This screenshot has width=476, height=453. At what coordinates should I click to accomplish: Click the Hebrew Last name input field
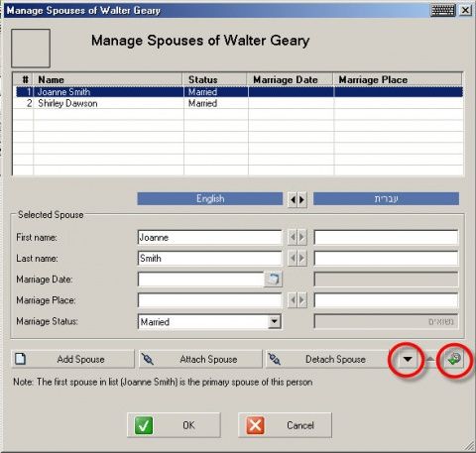point(386,259)
